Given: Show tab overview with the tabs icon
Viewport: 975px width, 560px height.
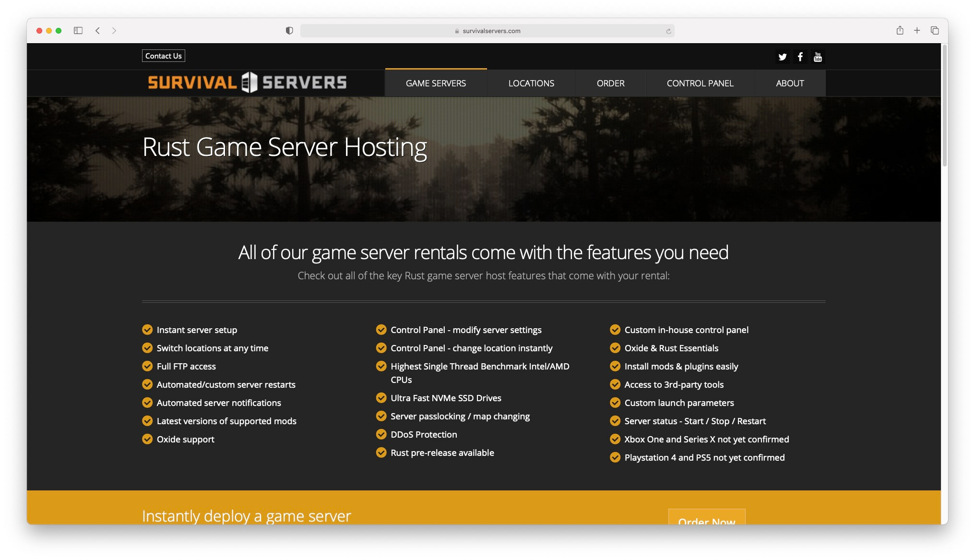Looking at the screenshot, I should click(935, 30).
